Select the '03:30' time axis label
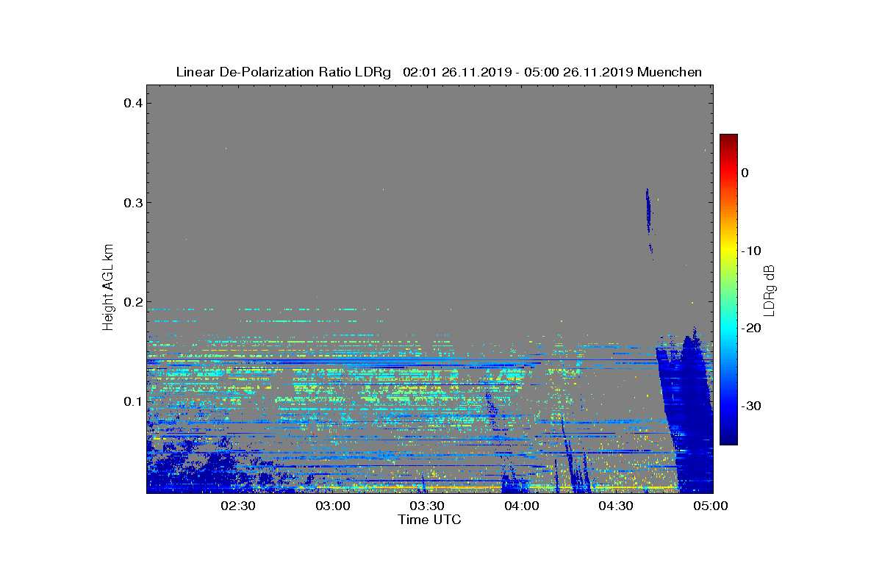Viewport: 882px width, 588px height. [427, 506]
